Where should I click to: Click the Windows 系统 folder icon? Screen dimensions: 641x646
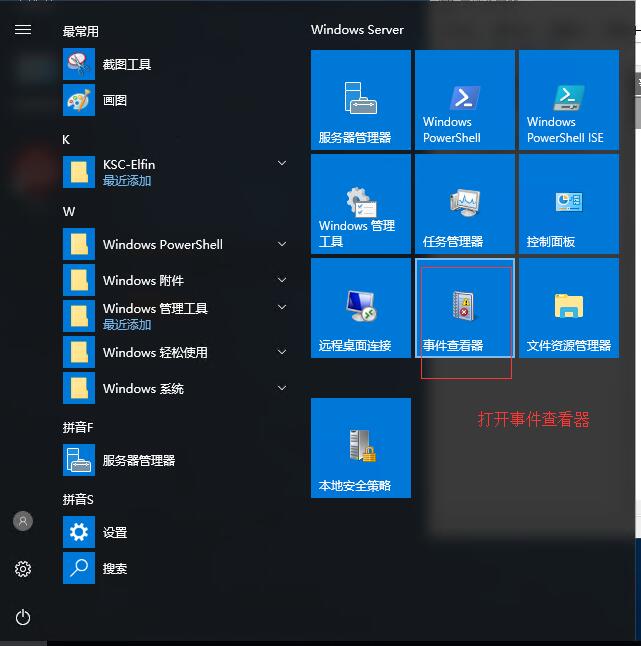click(x=79, y=388)
